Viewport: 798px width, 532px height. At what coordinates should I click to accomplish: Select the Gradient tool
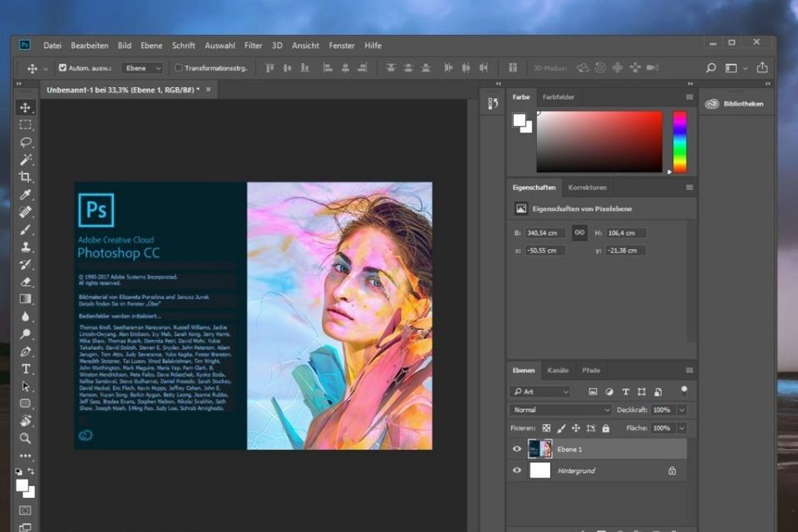(x=25, y=299)
